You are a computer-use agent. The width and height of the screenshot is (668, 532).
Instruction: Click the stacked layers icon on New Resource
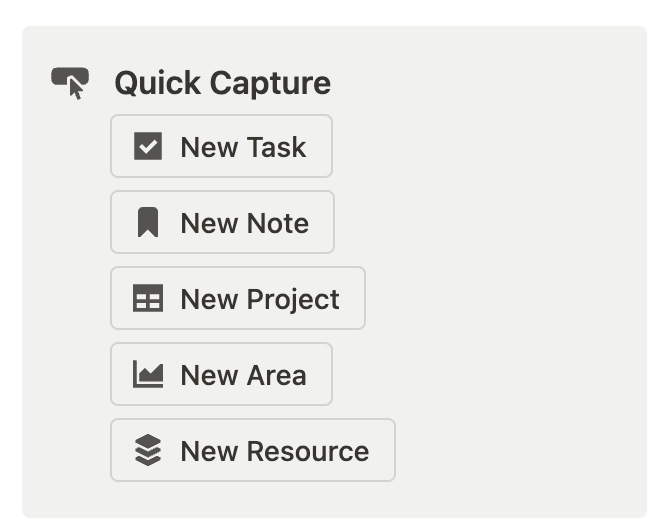point(148,451)
